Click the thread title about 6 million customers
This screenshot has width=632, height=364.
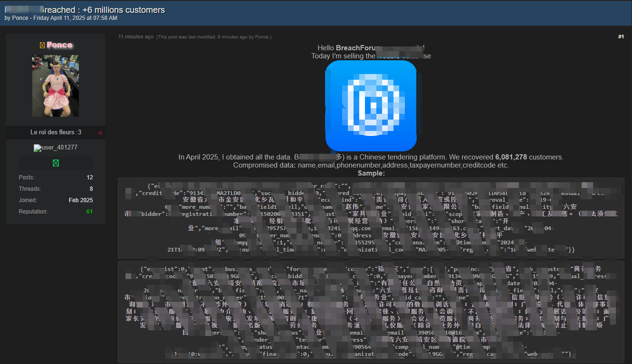pos(85,10)
